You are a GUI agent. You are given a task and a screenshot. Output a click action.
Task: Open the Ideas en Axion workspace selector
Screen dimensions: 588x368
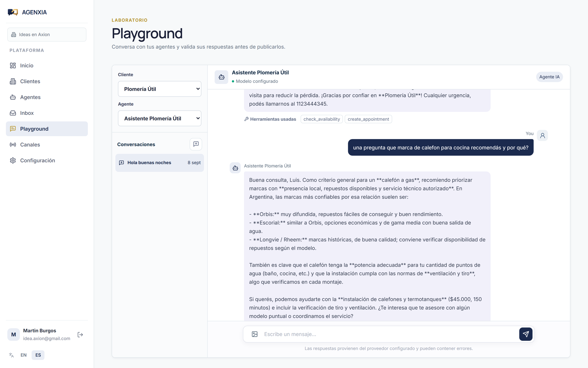pos(47,35)
